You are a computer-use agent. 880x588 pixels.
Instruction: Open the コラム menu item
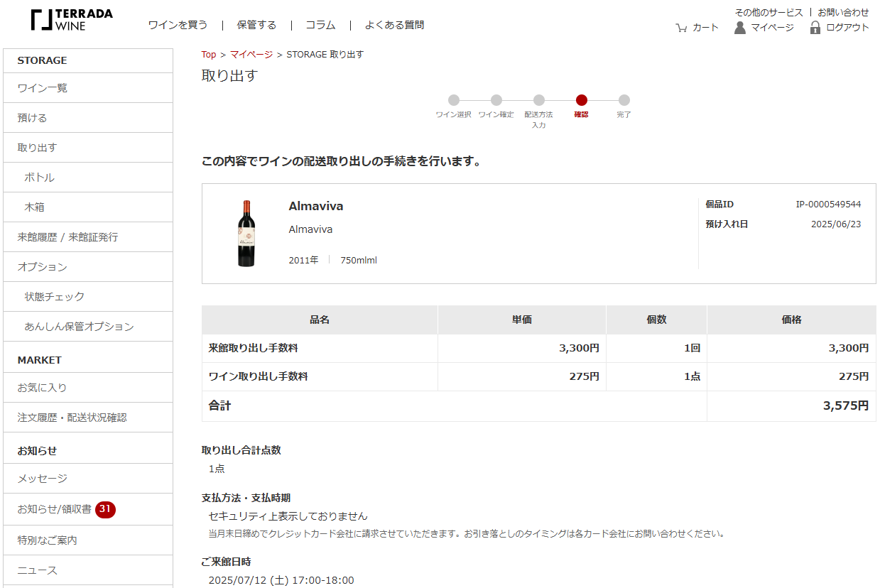pyautogui.click(x=320, y=25)
